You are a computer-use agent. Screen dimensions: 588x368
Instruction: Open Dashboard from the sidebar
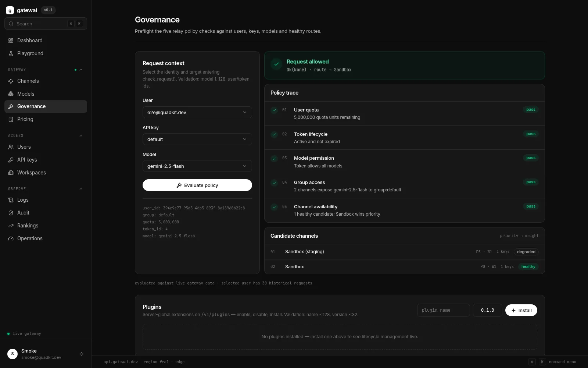[46, 40]
